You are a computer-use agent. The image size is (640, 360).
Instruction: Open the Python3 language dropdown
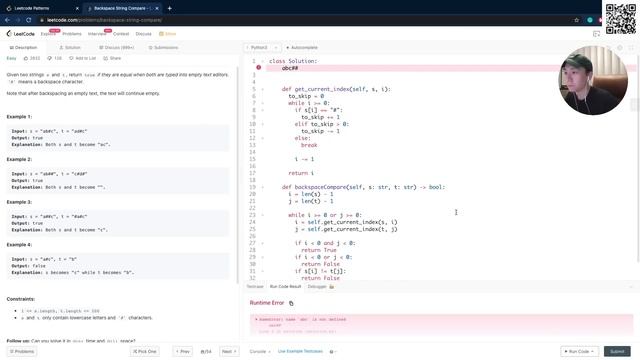(x=262, y=48)
